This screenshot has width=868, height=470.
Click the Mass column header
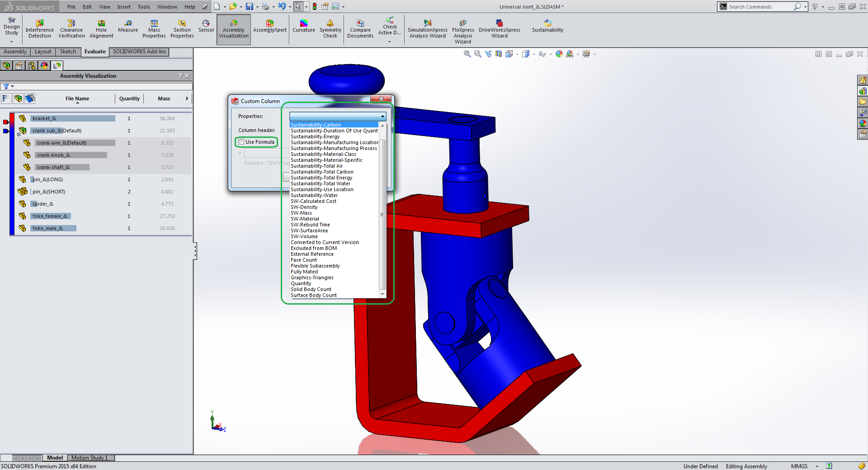164,99
